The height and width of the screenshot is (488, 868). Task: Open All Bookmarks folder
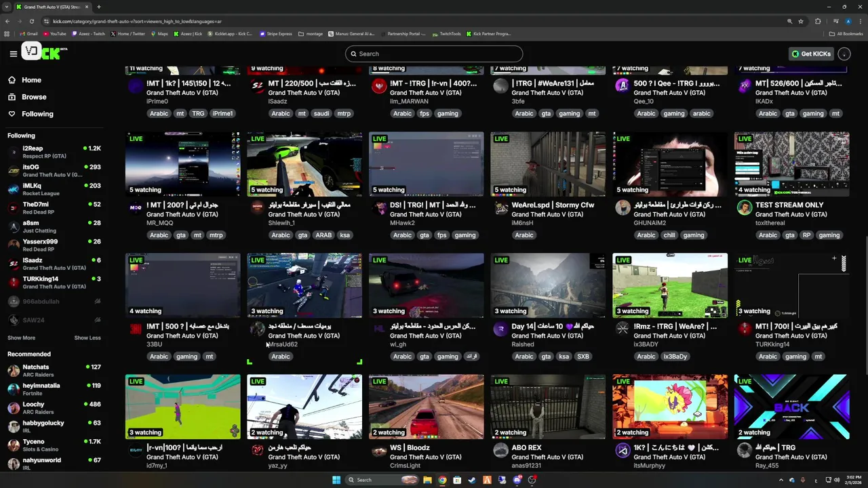[x=846, y=34]
